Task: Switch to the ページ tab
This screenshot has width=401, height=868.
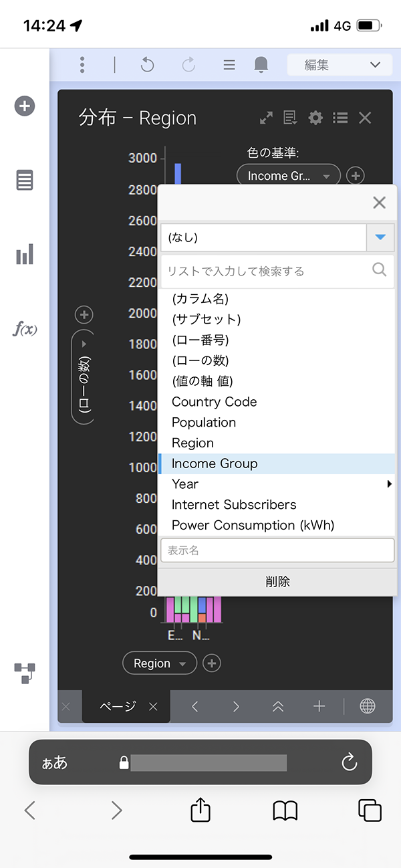Action: coord(118,706)
